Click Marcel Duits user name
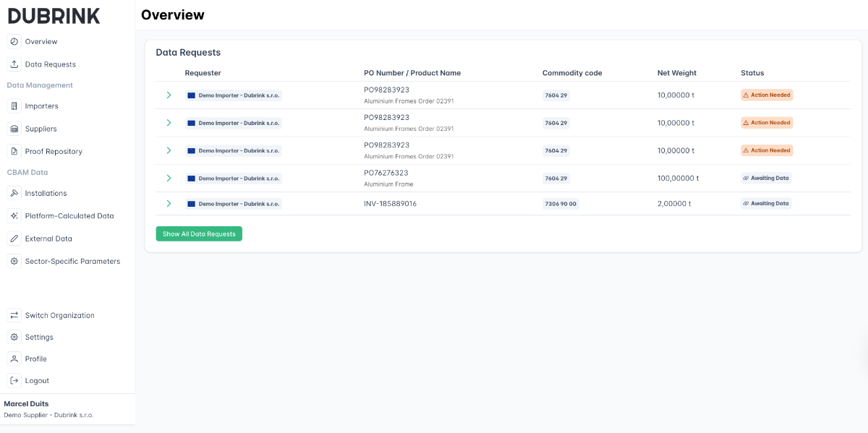Image resolution: width=868 pixels, height=433 pixels. pos(26,403)
